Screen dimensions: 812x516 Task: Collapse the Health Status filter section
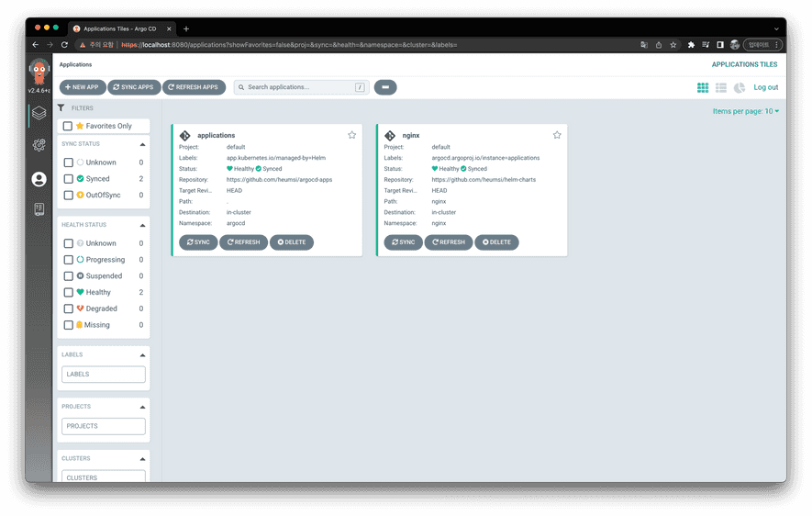click(142, 225)
